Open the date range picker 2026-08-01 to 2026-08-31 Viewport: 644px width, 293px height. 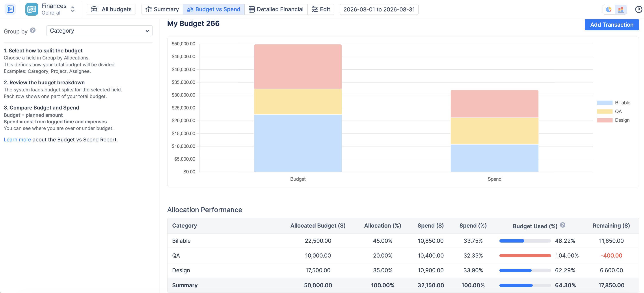379,9
